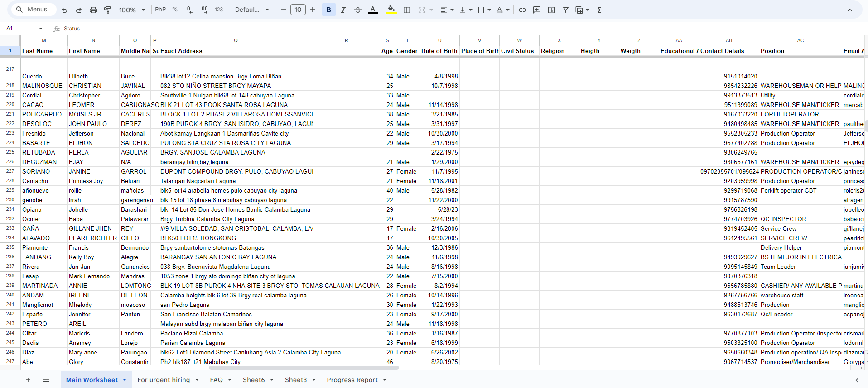Click the Merge cells icon
Viewport: 868px width, 388px height.
(422, 10)
